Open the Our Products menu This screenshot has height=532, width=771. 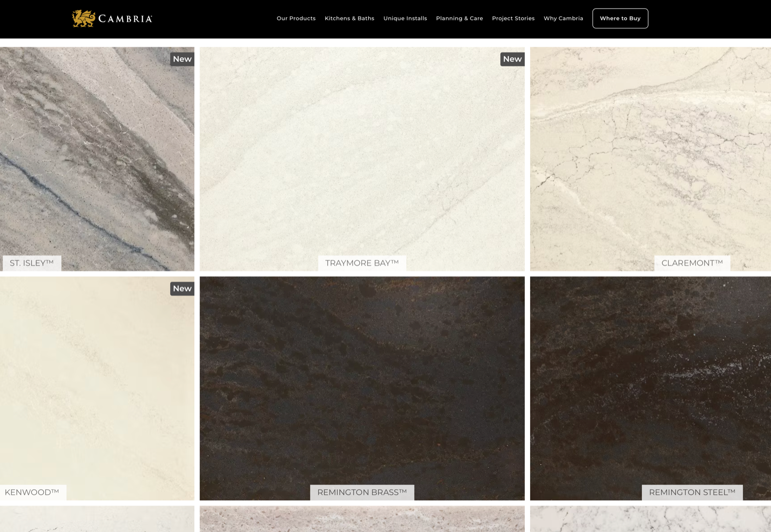tap(296, 18)
